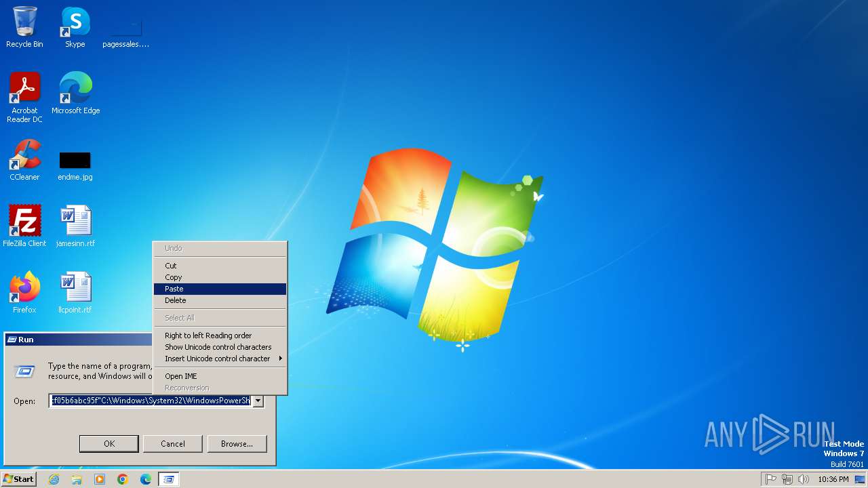Open Action Center flag icon
This screenshot has height=488, width=868.
[770, 479]
